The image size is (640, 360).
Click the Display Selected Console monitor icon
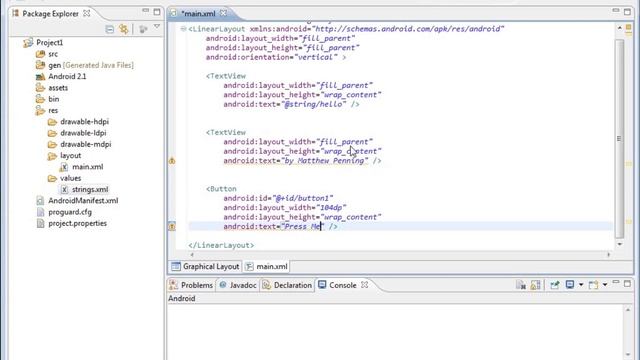[x=570, y=284]
